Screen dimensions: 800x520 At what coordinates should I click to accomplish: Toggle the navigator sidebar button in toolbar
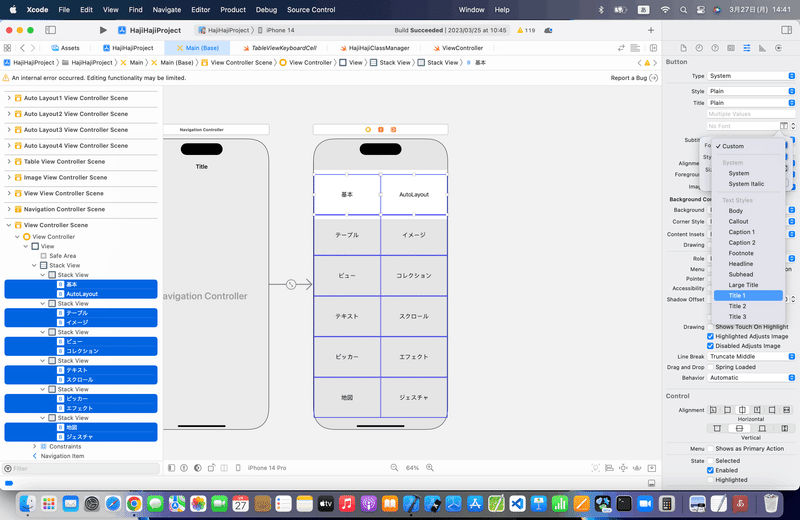(51, 30)
